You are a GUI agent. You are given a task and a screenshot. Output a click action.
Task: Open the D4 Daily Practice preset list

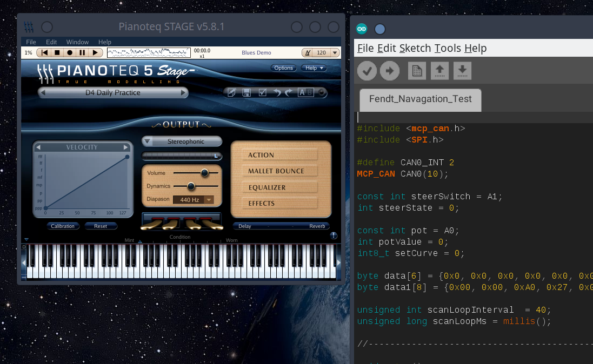[x=112, y=92]
